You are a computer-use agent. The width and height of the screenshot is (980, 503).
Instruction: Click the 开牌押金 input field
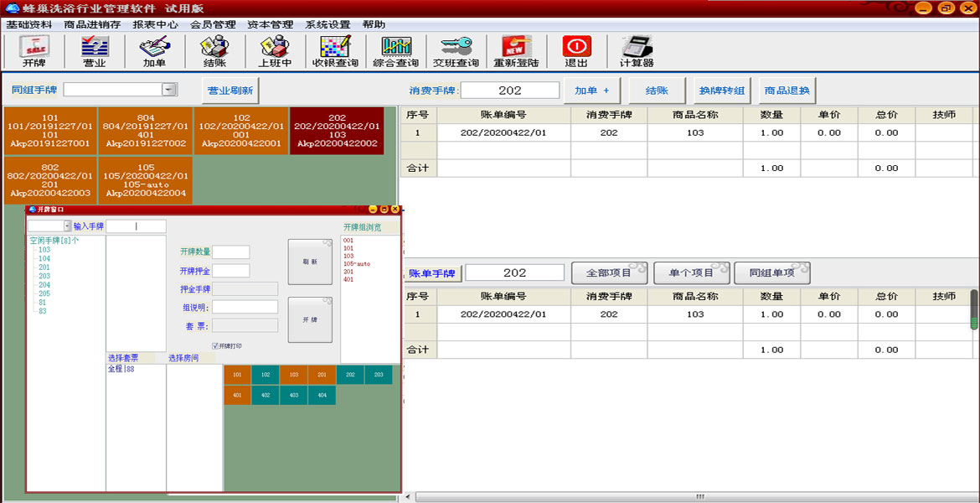(230, 270)
